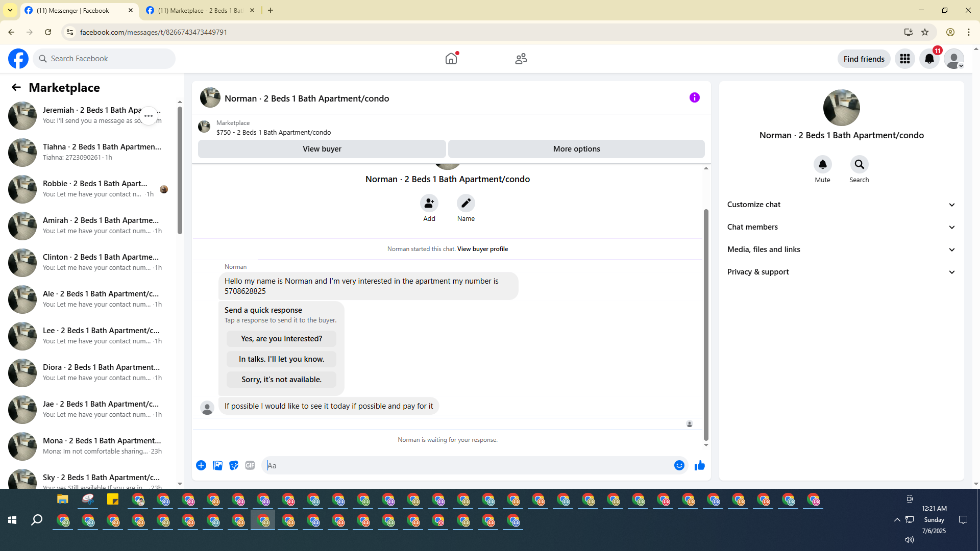Expand Media, files and links section
The height and width of the screenshot is (551, 980).
coord(841,249)
